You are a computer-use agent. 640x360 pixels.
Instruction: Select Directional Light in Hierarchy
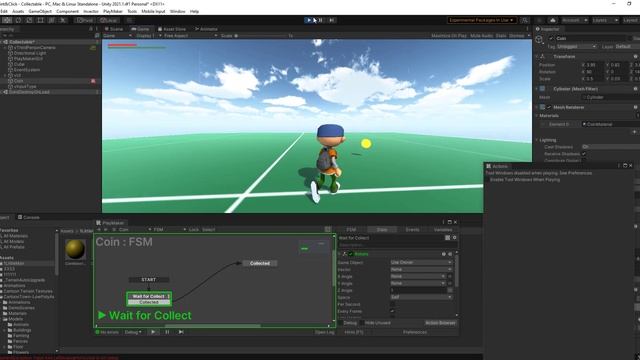(x=30, y=53)
